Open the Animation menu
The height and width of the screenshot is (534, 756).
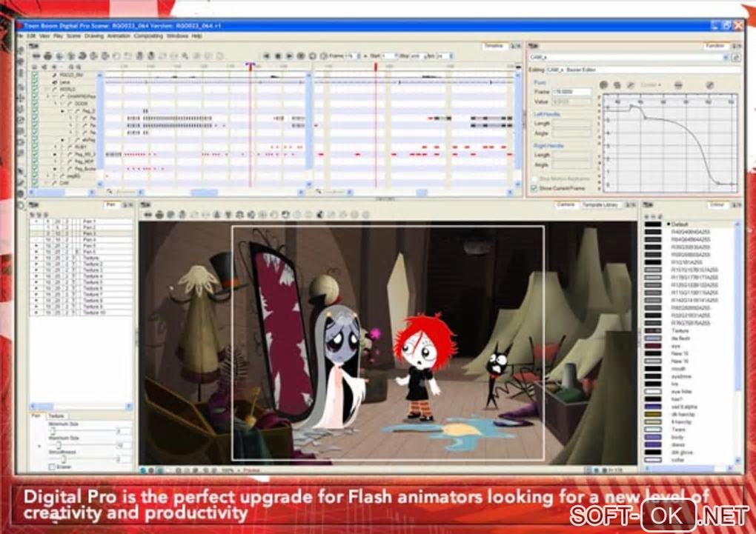tap(119, 36)
